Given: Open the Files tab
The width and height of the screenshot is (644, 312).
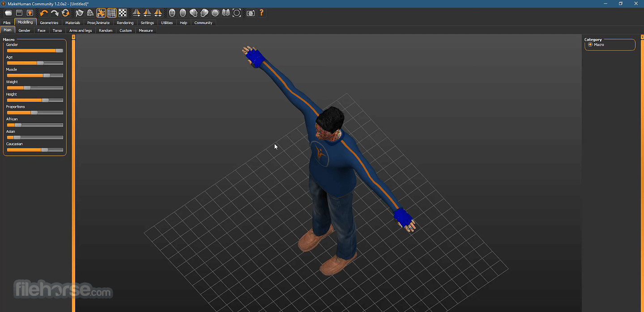Looking at the screenshot, I should coord(7,23).
